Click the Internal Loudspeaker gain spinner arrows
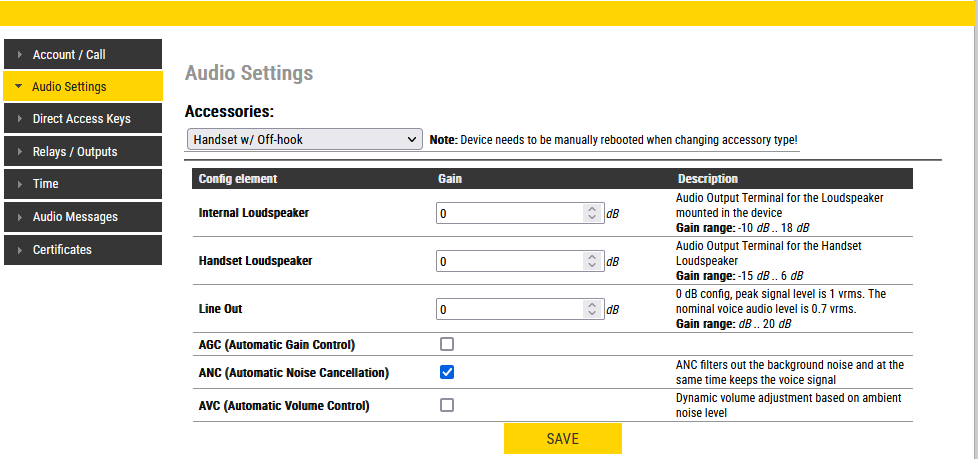 coord(592,213)
